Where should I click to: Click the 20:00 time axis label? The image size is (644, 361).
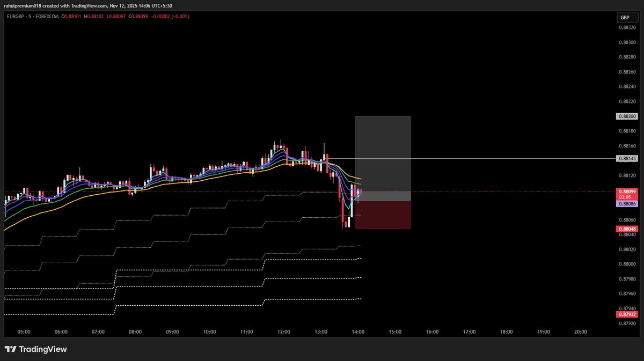coord(581,332)
